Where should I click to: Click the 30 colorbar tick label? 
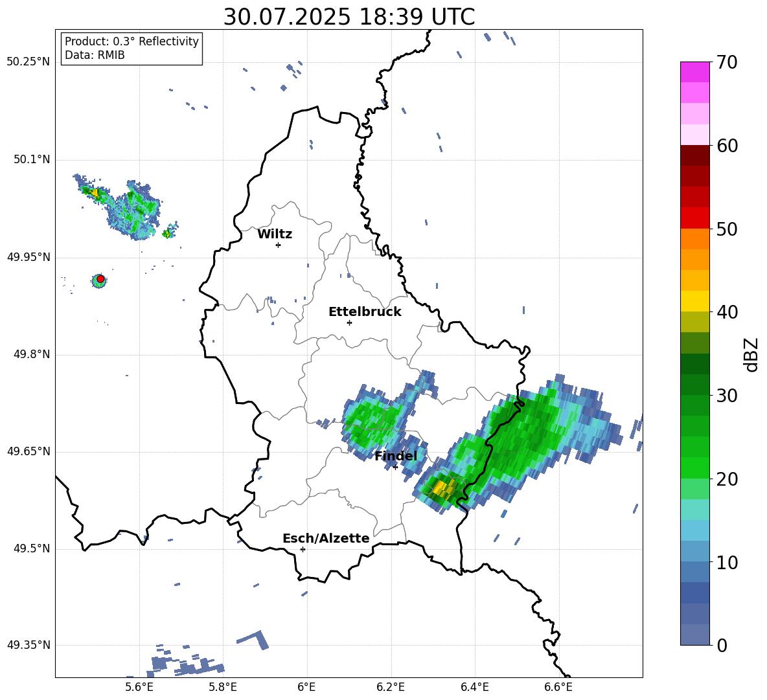click(x=726, y=396)
